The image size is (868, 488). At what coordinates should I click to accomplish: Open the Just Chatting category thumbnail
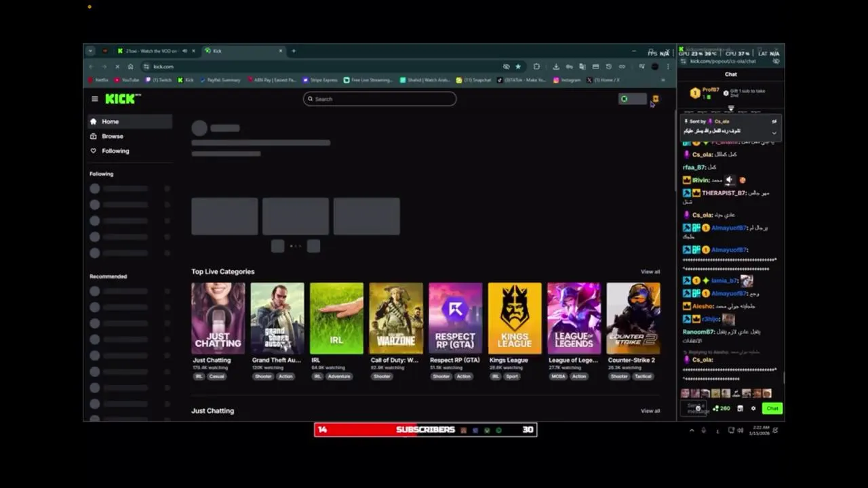click(x=218, y=319)
